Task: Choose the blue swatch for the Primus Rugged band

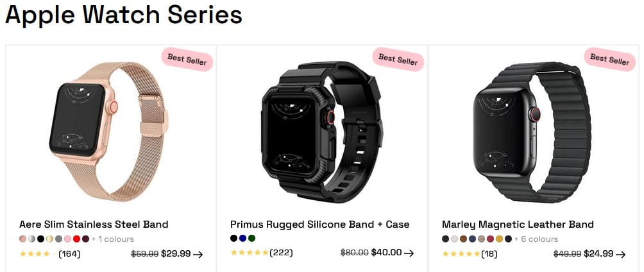Action: click(x=243, y=239)
